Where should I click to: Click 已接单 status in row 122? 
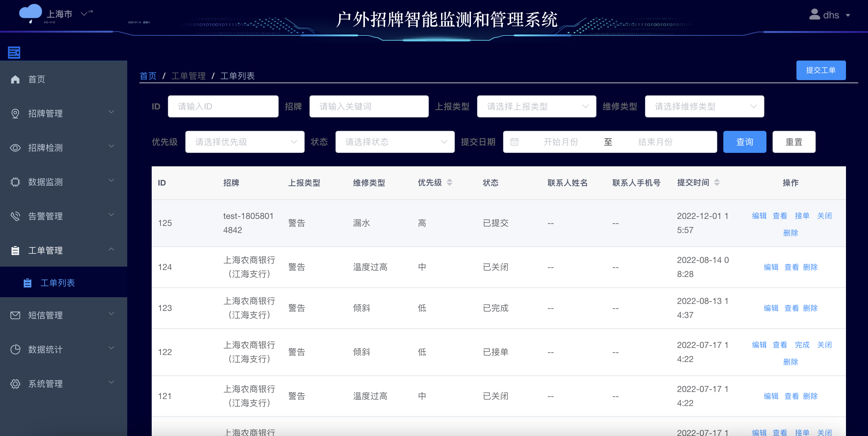click(496, 352)
